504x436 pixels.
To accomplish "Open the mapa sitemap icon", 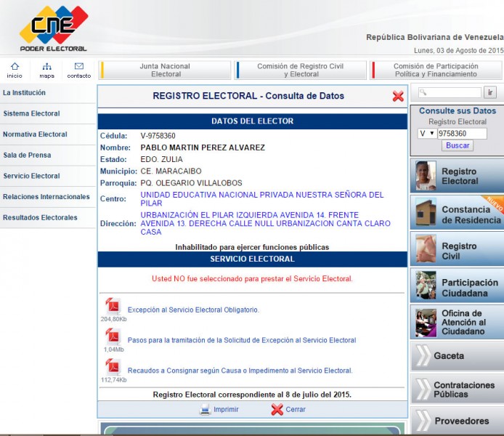I will (46, 67).
